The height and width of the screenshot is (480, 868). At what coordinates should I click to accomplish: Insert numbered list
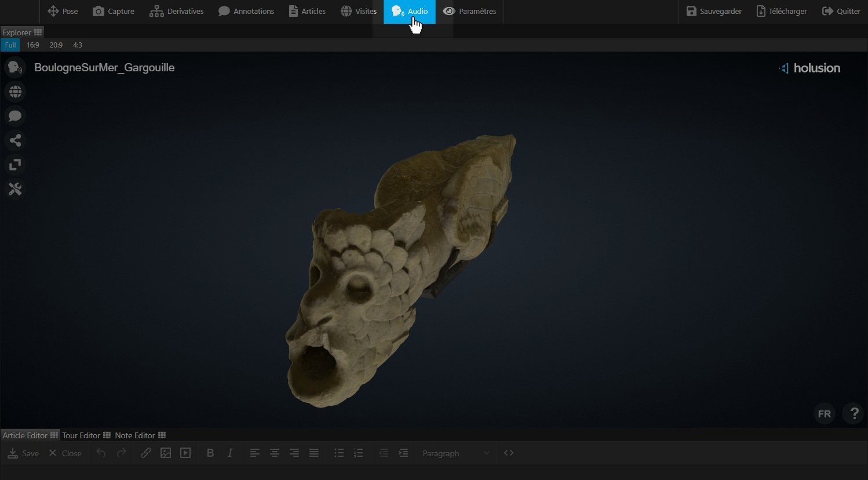359,453
